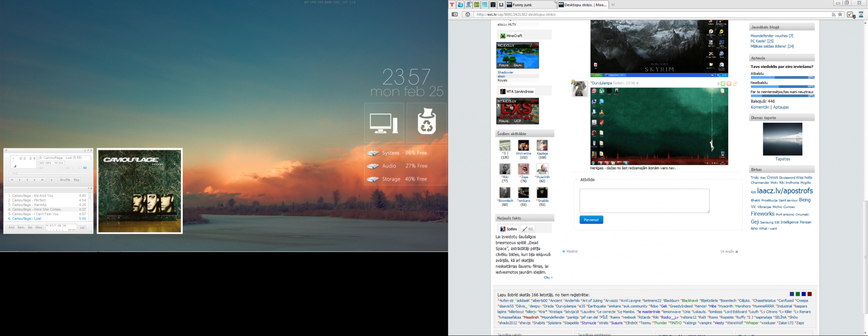Click the Atbilde reply text area
868x336 pixels.
click(644, 201)
